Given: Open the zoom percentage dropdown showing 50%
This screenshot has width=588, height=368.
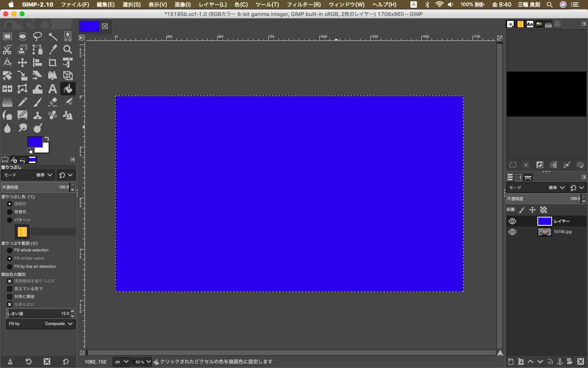Looking at the screenshot, I should (148, 361).
